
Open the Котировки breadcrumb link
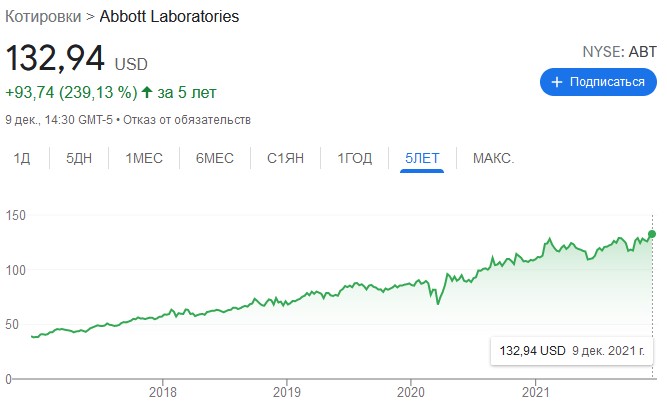(43, 17)
